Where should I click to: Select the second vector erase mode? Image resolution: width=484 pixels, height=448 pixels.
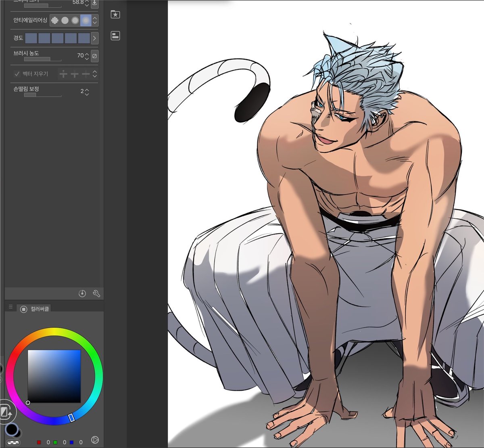[x=75, y=74]
